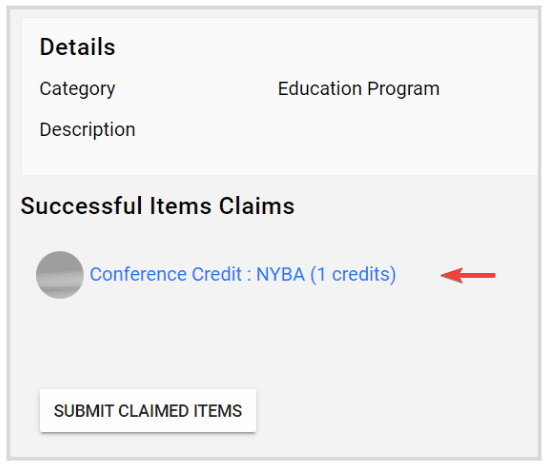The image size is (548, 466).
Task: Select the Education Program value text
Action: point(359,89)
